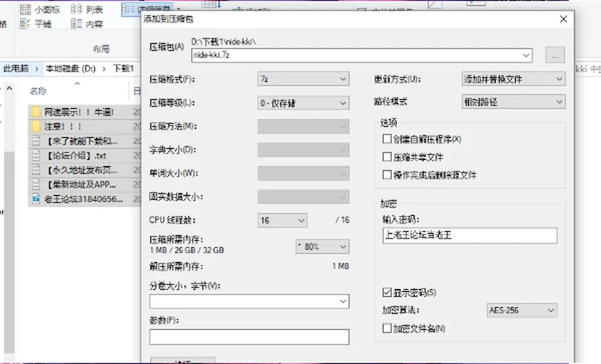This screenshot has height=364, width=601.
Task: Open the 压缩等级 dropdown showing 0 - 仅存储
Action: click(303, 103)
